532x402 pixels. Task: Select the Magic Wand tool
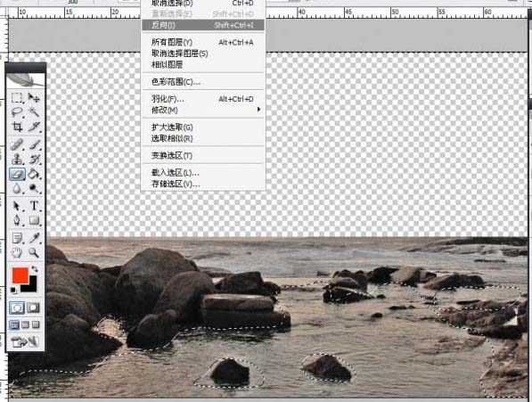coord(34,112)
